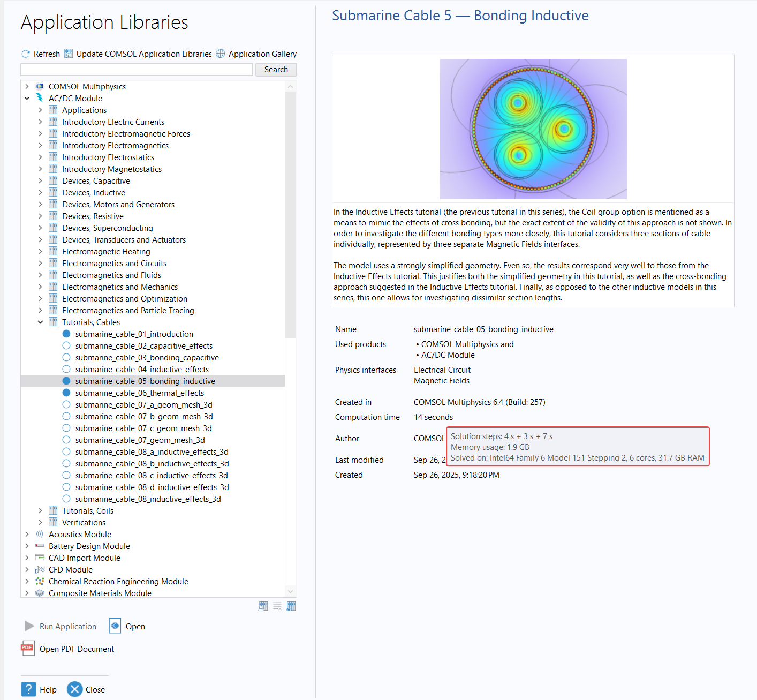This screenshot has height=700, width=757.
Task: Collapse the AC/DC Module node
Action: pos(27,98)
